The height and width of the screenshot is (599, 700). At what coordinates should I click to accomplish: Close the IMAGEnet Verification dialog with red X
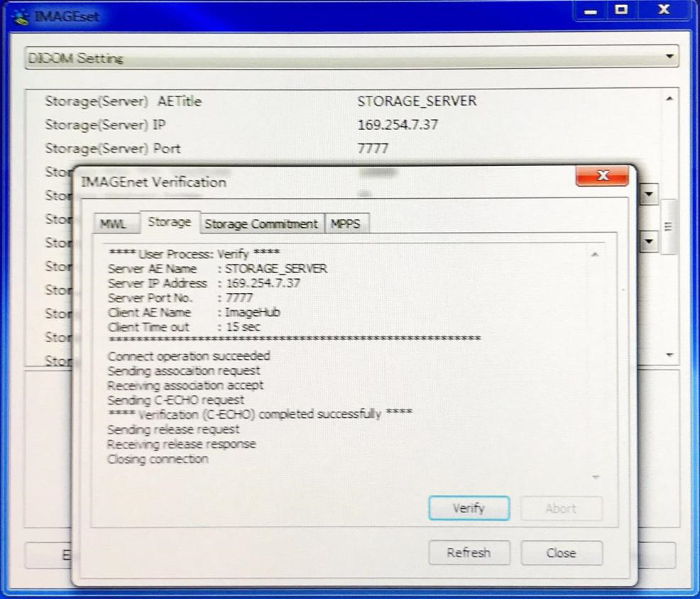(602, 176)
